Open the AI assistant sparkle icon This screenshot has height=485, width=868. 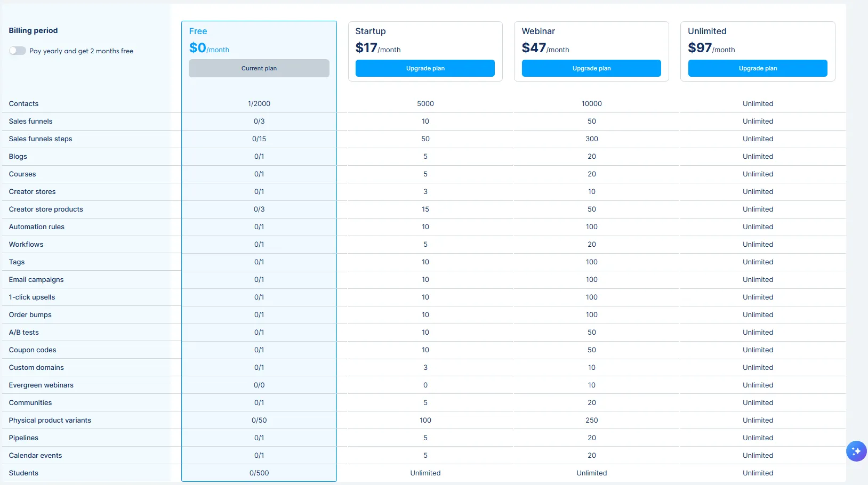856,451
